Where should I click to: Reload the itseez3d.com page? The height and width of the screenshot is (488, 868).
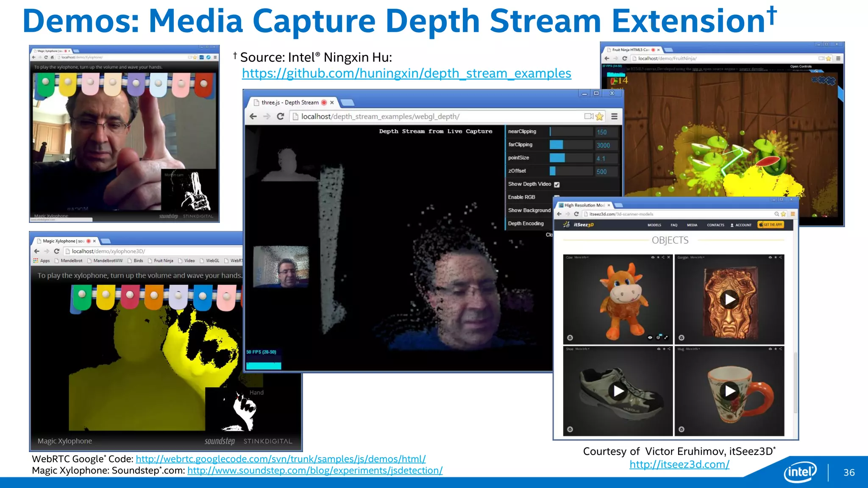tap(576, 214)
